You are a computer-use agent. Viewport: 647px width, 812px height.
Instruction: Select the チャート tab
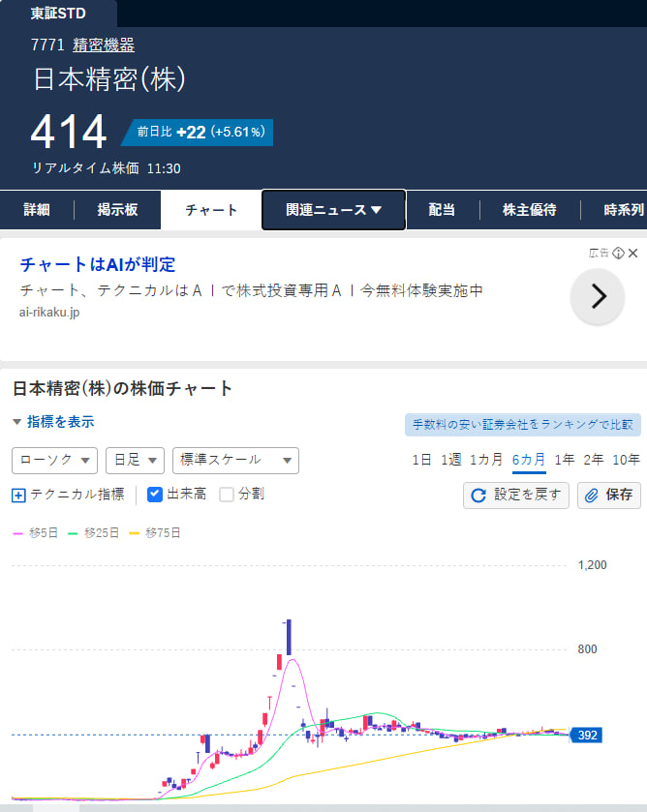[211, 210]
